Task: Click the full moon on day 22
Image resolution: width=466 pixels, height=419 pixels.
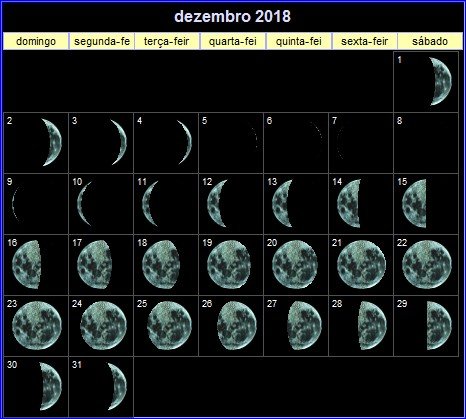Action: tap(427, 264)
